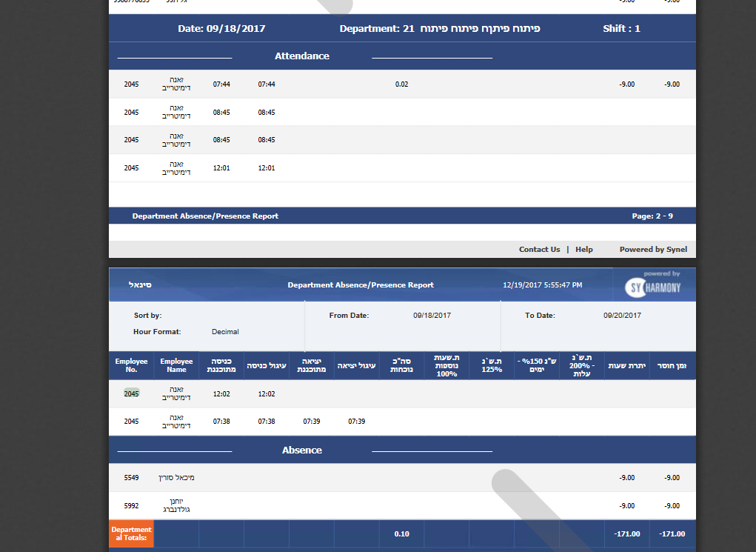
Task: Click the orange Departmental Totals cell
Action: coord(131,533)
